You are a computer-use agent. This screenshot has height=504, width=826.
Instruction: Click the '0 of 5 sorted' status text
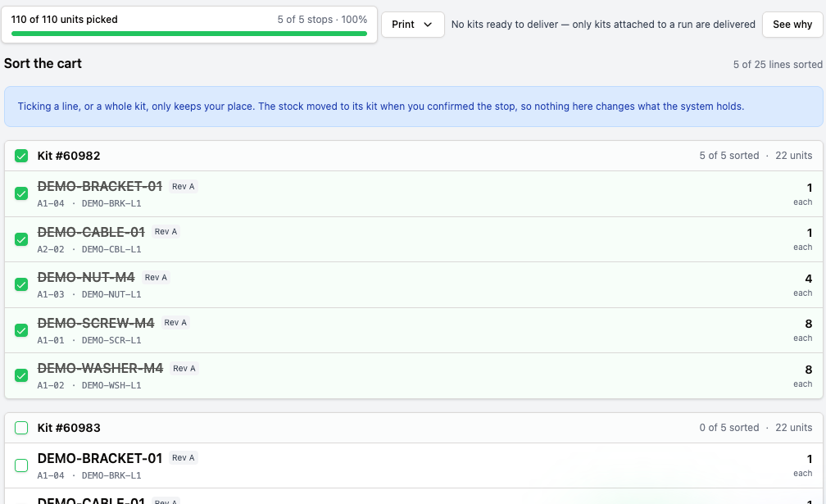[729, 428]
